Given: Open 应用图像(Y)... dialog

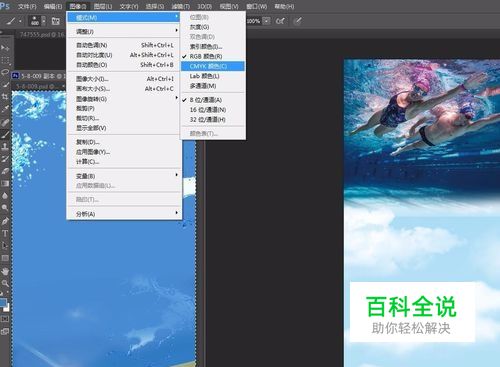Looking at the screenshot, I should pyautogui.click(x=124, y=152).
